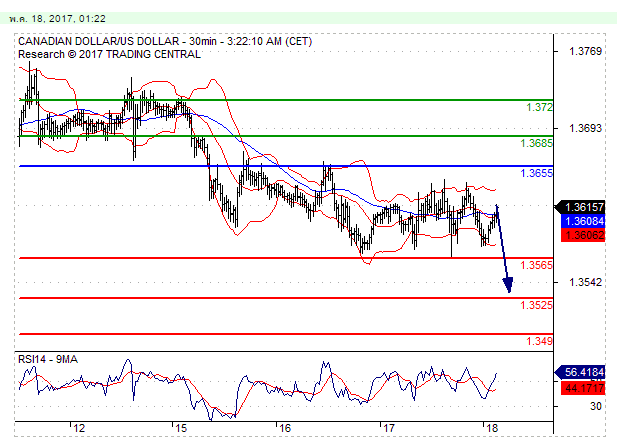Click the 'RSI14 - 9MA' indicator label
Viewport: 617px width, 439px height.
point(48,359)
